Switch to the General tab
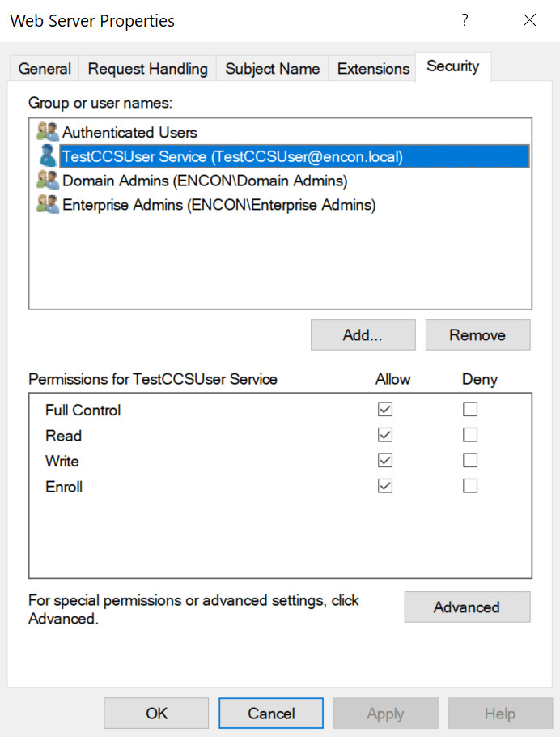 click(x=45, y=69)
